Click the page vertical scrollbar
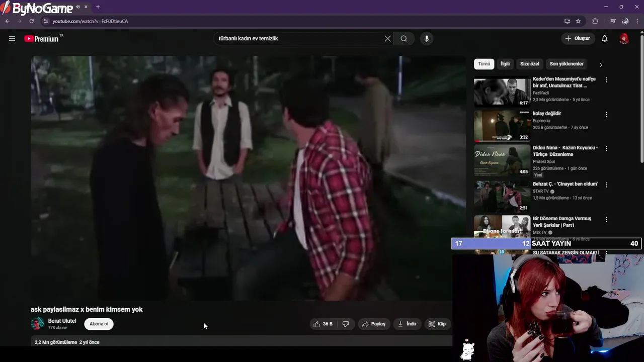The image size is (644, 362). pos(641,98)
